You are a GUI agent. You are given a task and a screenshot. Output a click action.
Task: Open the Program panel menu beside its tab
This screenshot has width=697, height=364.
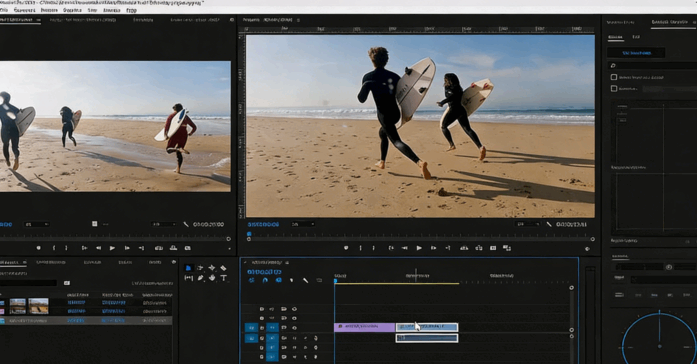tap(298, 20)
